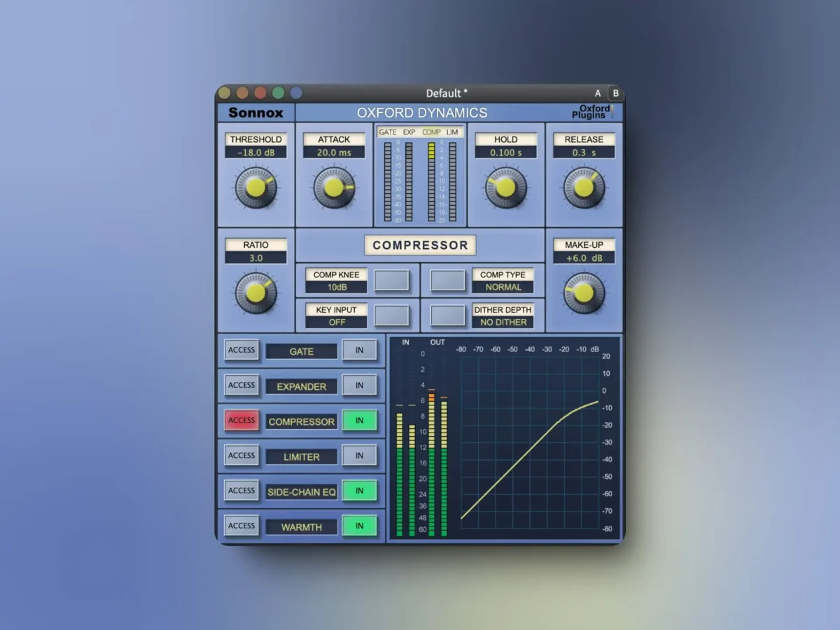The height and width of the screenshot is (630, 840).
Task: Click the Ratio knob
Action: tap(255, 293)
